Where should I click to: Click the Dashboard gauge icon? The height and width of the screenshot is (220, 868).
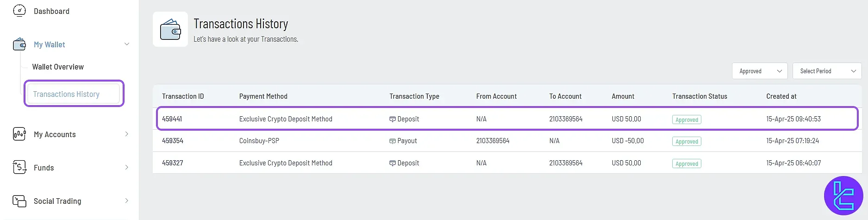pos(19,10)
